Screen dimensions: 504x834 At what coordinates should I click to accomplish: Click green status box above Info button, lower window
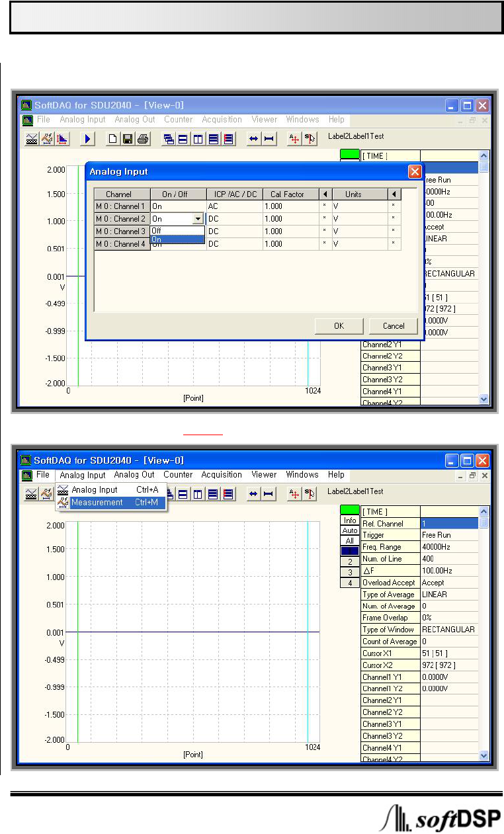click(x=350, y=510)
